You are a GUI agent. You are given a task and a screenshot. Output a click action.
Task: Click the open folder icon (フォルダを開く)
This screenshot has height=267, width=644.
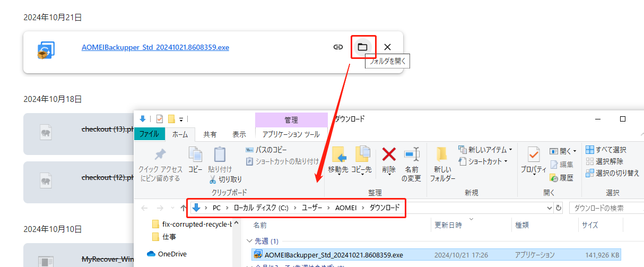(362, 47)
